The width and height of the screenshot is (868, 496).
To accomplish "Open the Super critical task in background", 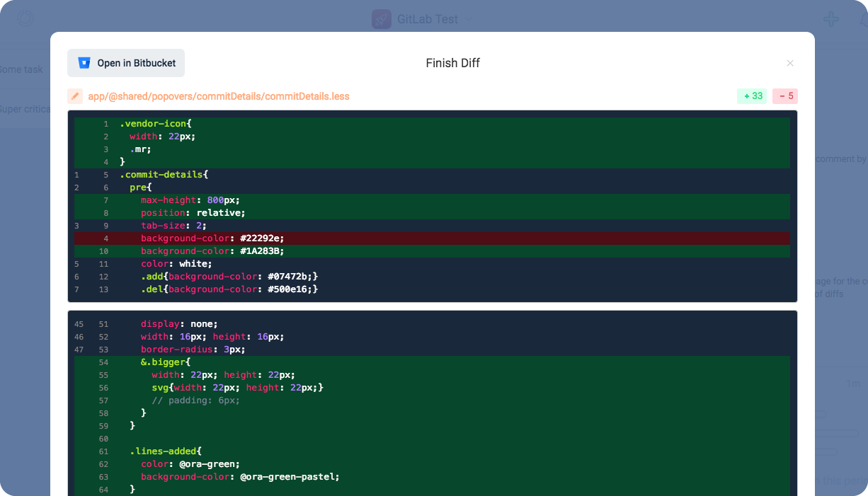I will (x=25, y=109).
